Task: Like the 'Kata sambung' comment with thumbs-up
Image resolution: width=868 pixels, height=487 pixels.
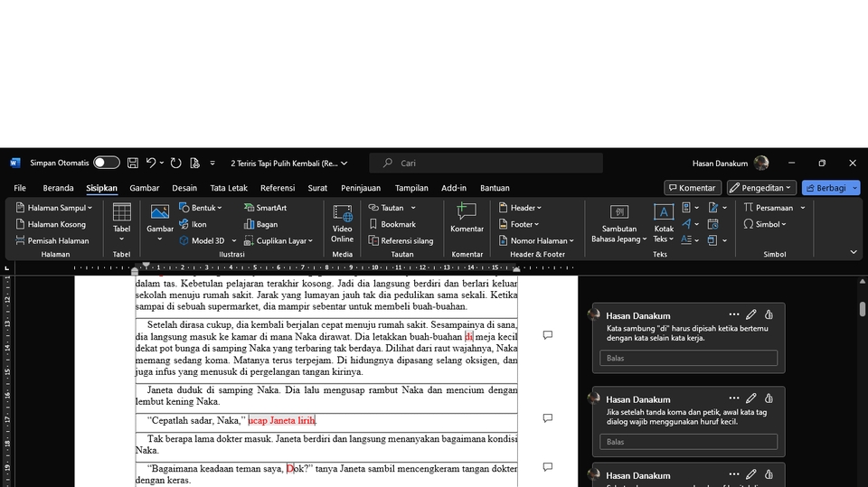Action: tap(769, 314)
